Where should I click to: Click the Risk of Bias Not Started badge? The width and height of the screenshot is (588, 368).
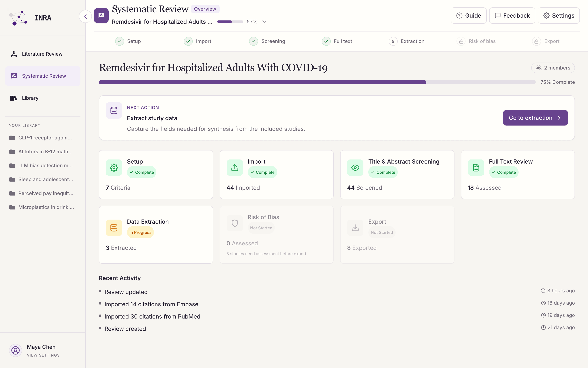pyautogui.click(x=261, y=228)
